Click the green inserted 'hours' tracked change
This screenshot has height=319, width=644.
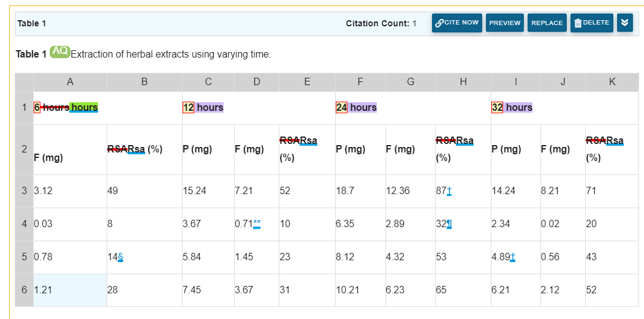click(84, 108)
